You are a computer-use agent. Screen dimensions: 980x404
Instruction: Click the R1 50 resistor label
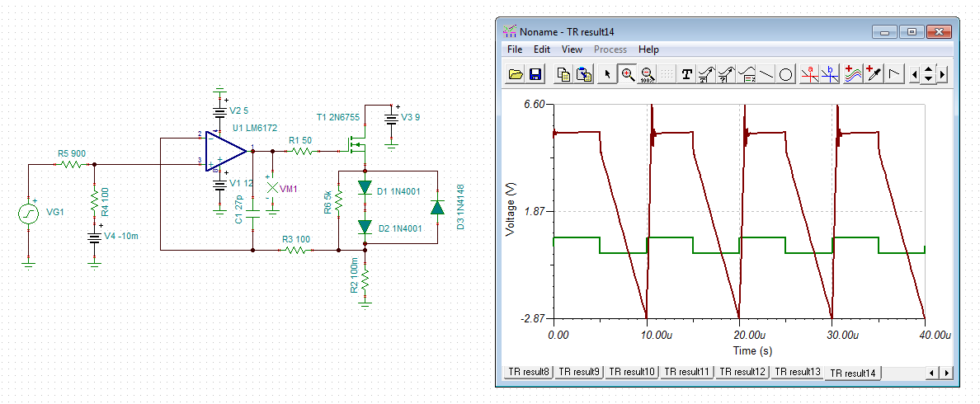(300, 141)
